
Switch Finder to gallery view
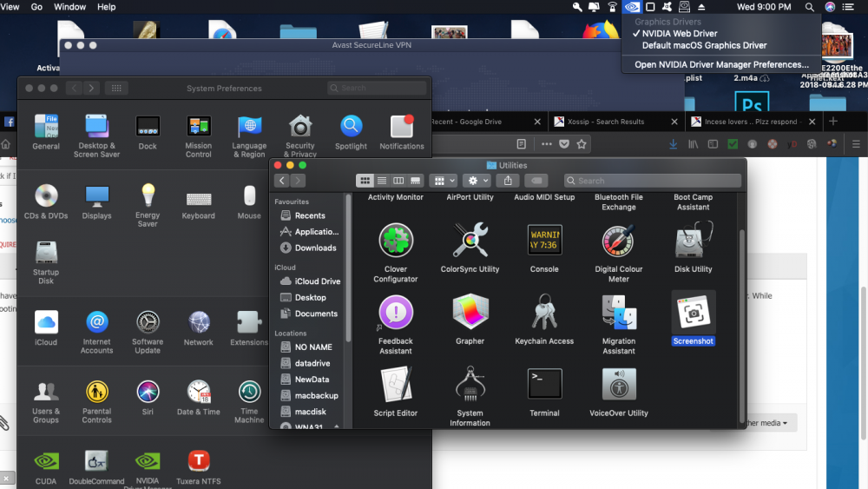(x=415, y=181)
